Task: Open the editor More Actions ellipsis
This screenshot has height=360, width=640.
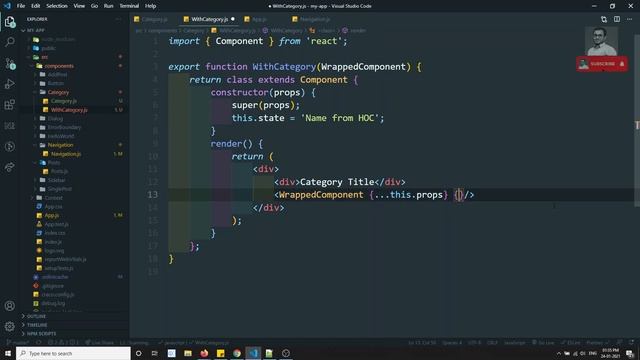Action: click(629, 19)
